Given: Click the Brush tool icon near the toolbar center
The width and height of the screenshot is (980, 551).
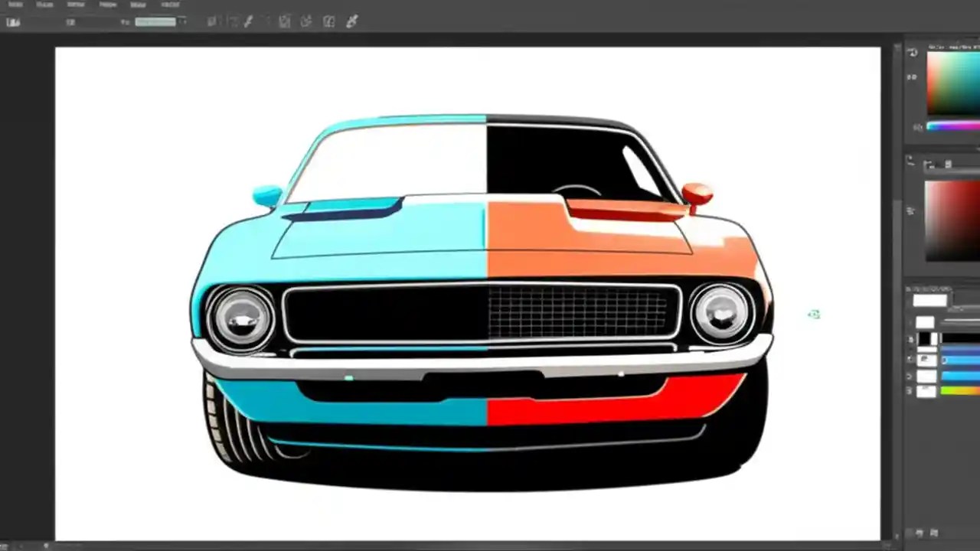Looking at the screenshot, I should click(248, 21).
